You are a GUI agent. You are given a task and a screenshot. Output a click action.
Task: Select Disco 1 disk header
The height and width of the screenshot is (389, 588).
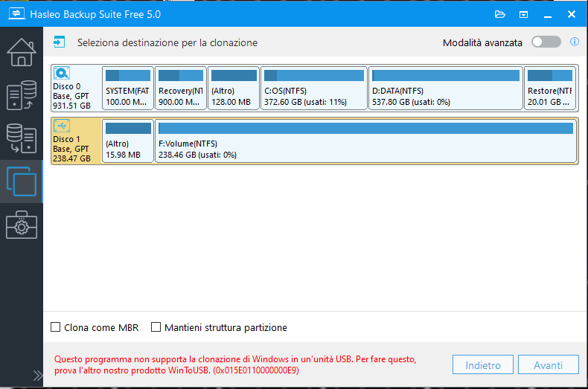[77, 141]
